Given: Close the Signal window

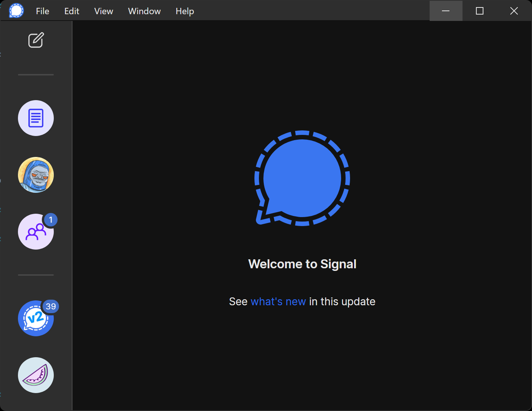Looking at the screenshot, I should (514, 11).
